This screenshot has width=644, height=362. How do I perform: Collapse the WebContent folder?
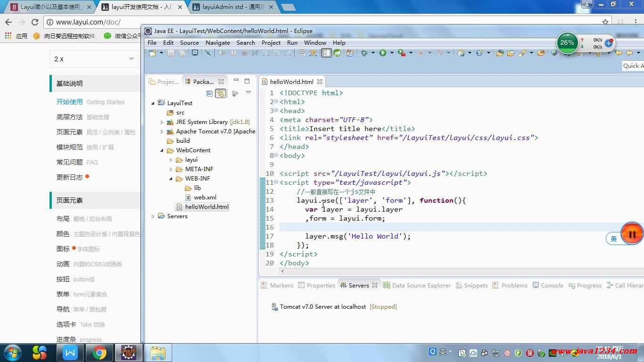click(x=162, y=150)
